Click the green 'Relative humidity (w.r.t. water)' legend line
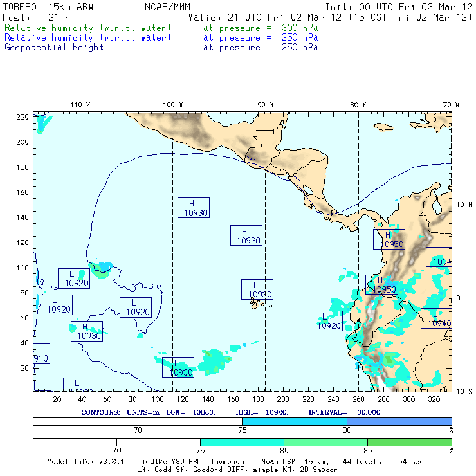The width and height of the screenshot is (476, 476). pyautogui.click(x=87, y=28)
